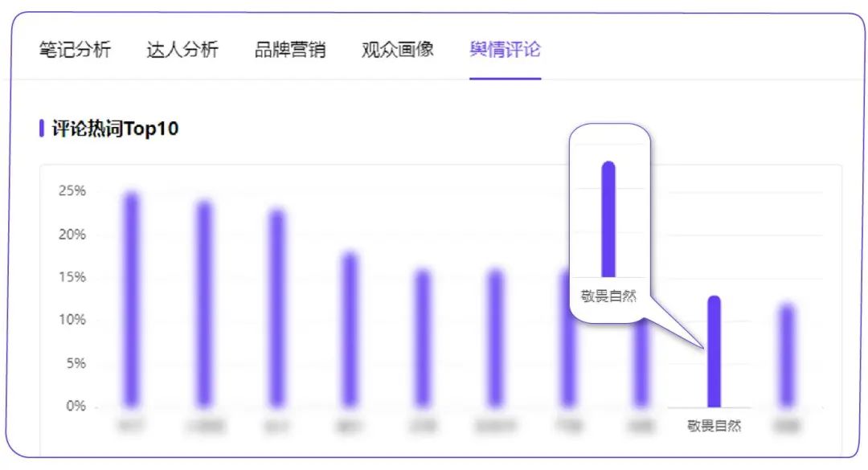Click the fourth bar from the left

pos(350,329)
